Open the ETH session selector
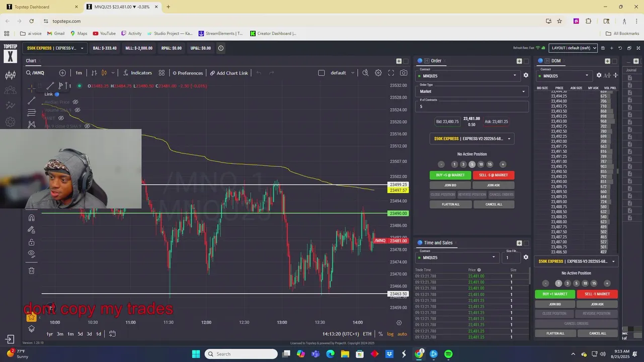The height and width of the screenshot is (362, 644). click(x=367, y=334)
